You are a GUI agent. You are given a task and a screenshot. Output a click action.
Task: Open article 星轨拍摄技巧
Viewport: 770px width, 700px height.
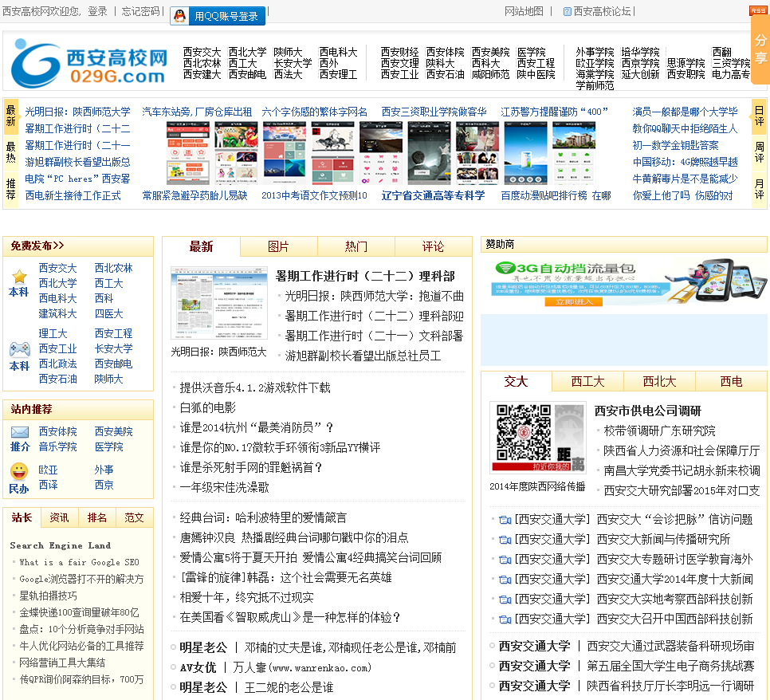click(48, 596)
